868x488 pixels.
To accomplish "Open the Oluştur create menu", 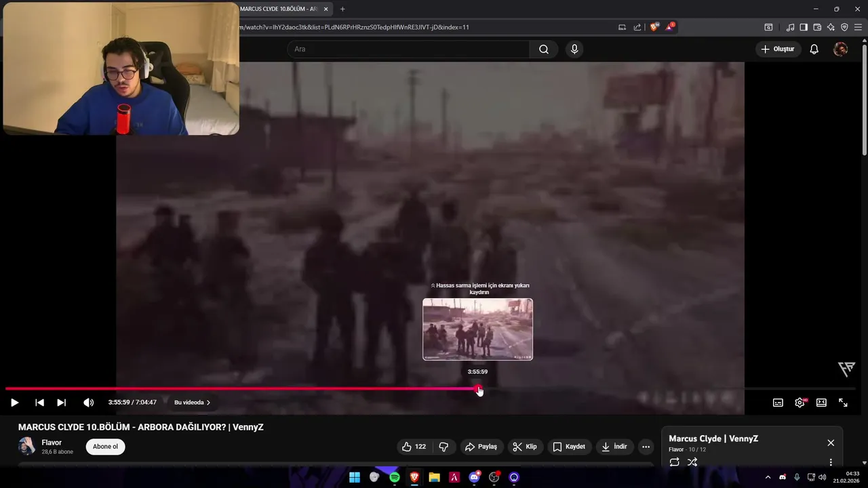I will pos(778,49).
